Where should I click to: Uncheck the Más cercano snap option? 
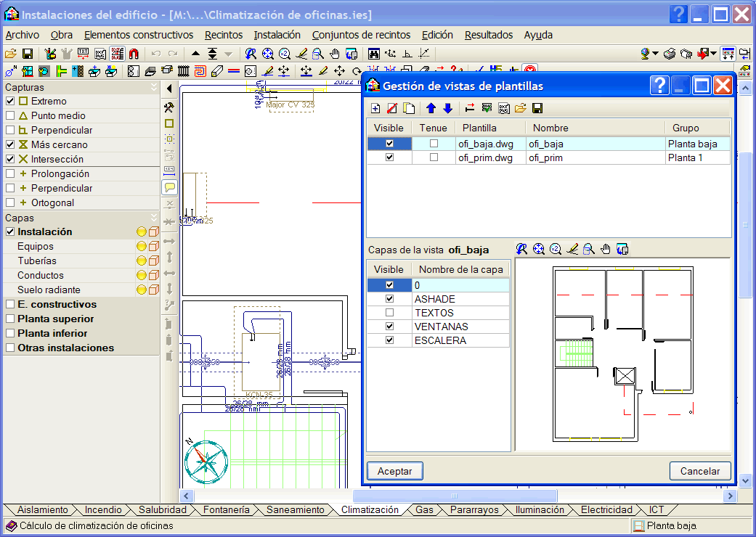click(10, 144)
